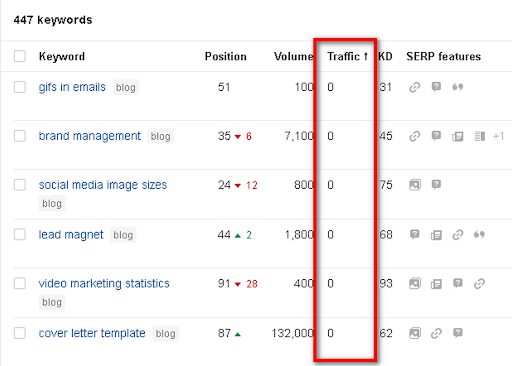This screenshot has height=366, width=512.
Task: Click the striped panel icon in brand management row
Action: point(479,136)
